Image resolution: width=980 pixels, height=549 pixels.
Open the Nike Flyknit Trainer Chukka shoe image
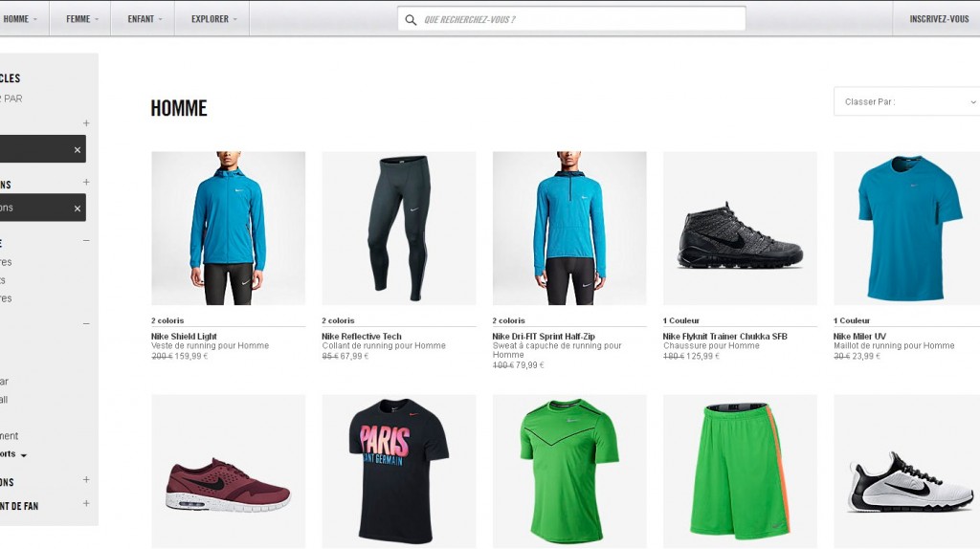pos(740,229)
